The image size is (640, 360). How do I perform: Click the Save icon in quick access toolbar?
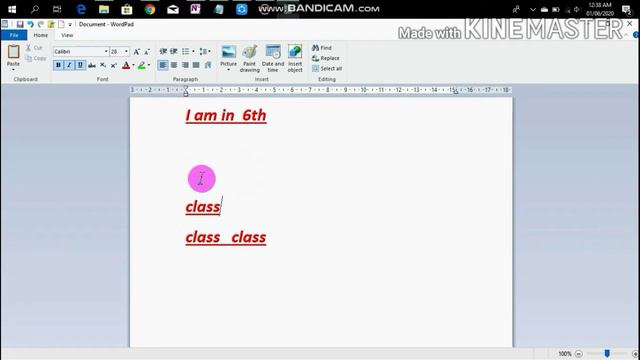tap(20, 24)
